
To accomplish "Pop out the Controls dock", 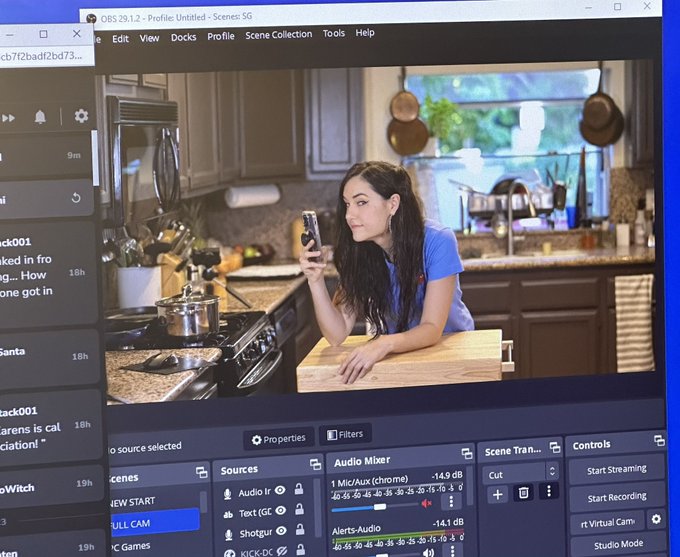I will pyautogui.click(x=659, y=441).
